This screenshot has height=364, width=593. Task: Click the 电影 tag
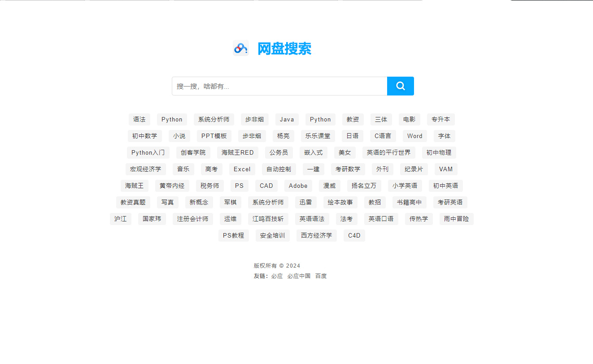point(409,119)
